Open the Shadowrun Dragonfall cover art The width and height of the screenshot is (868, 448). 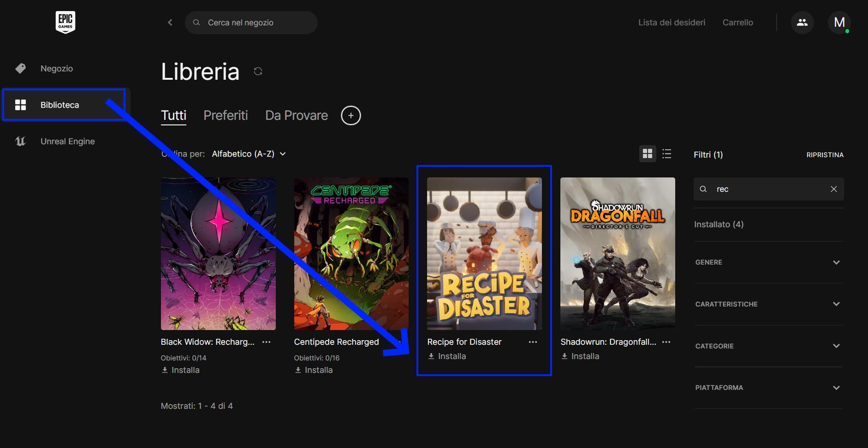point(618,253)
